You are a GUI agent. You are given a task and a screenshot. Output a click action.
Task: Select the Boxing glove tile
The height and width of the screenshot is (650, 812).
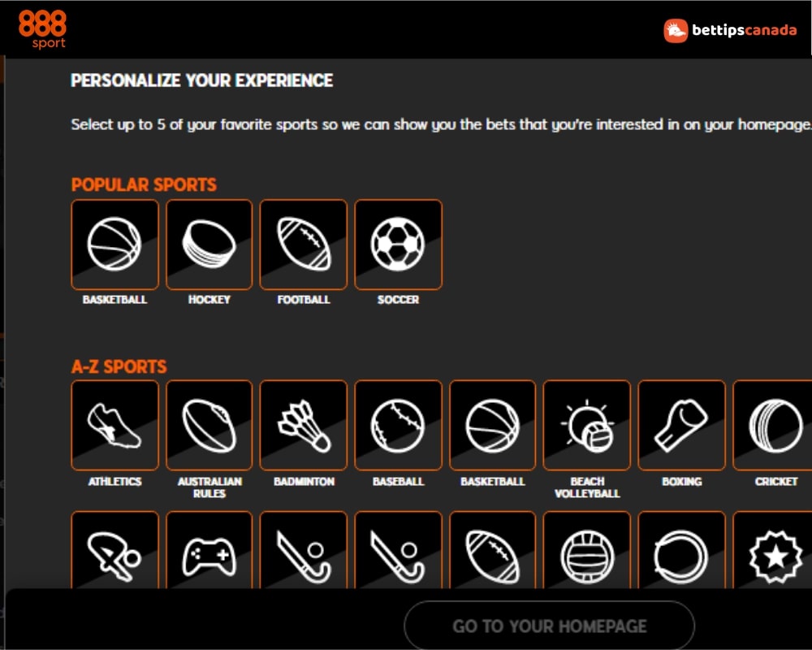coord(681,425)
